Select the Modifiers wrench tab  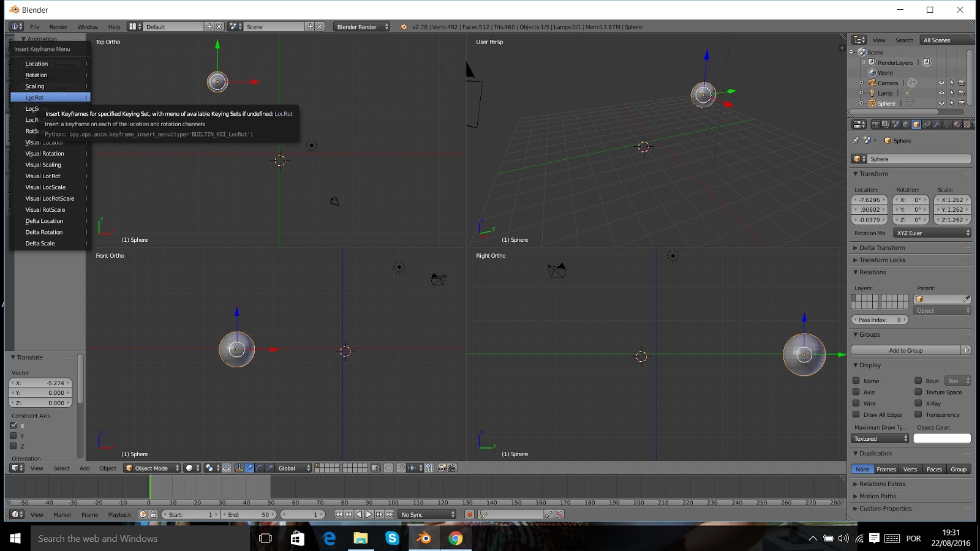point(937,124)
